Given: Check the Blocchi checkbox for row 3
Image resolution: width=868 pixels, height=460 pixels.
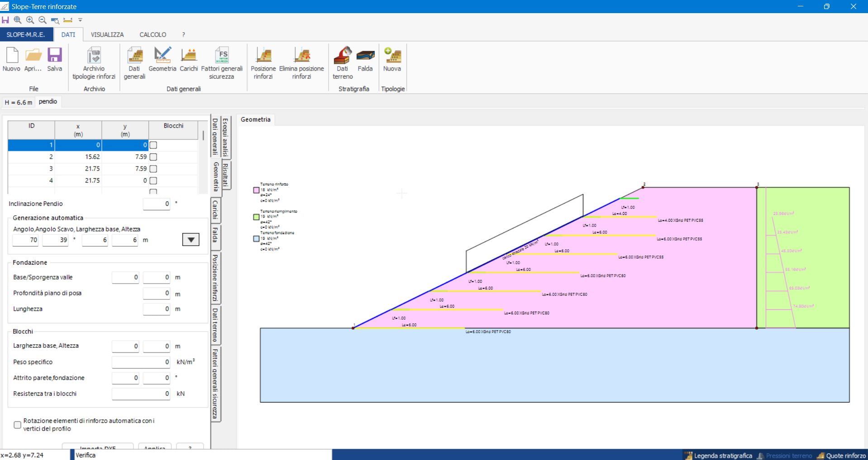Looking at the screenshot, I should [x=153, y=169].
